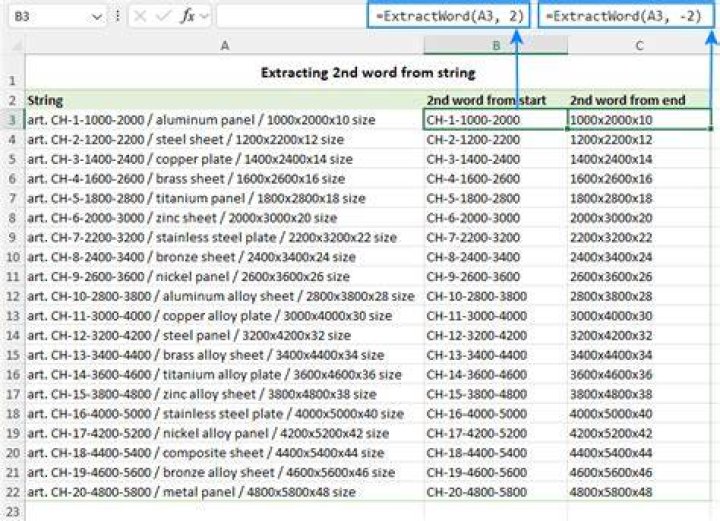Click the titanium alloy plate string
The image size is (720, 521).
[224, 375]
